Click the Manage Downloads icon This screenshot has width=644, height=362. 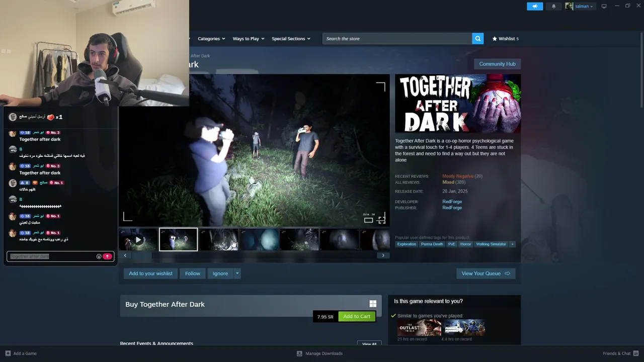[299, 353]
